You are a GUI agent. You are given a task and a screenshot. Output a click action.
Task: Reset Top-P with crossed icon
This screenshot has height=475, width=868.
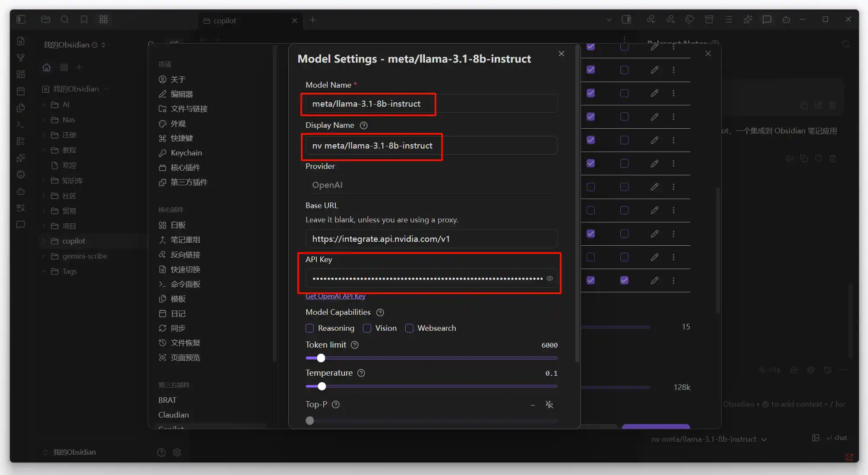coord(549,405)
